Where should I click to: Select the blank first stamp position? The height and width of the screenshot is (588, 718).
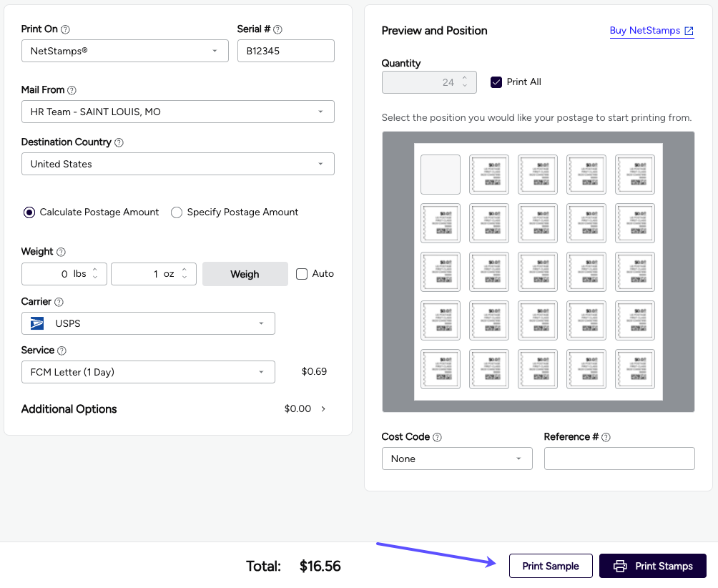[x=440, y=175]
